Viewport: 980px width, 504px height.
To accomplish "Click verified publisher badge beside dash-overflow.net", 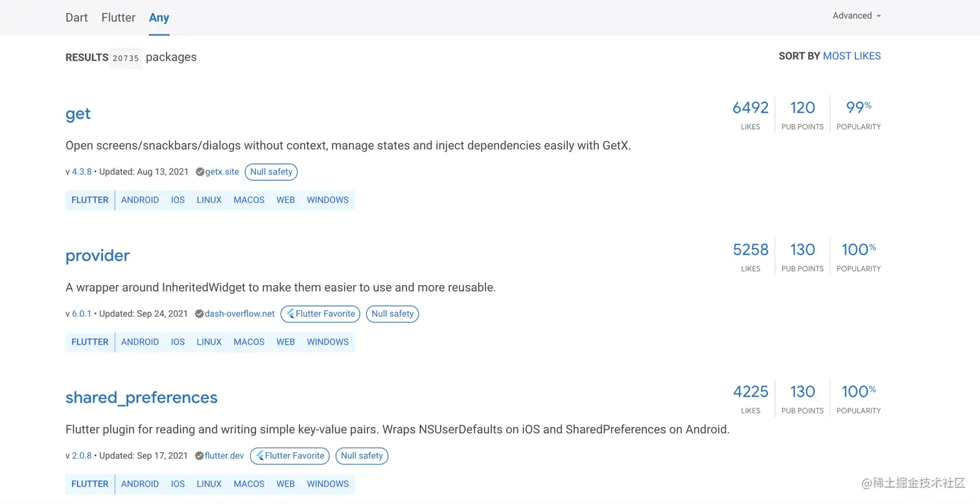I will point(199,314).
